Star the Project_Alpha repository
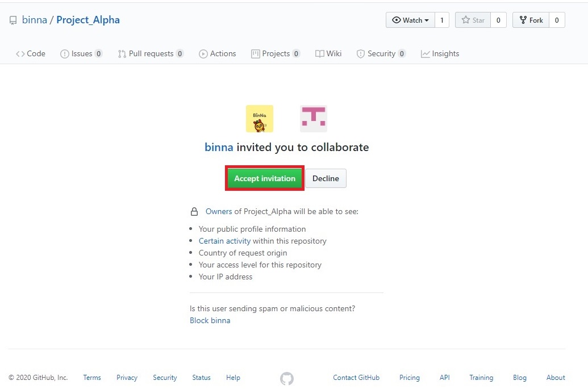This screenshot has width=588, height=389. [x=473, y=20]
